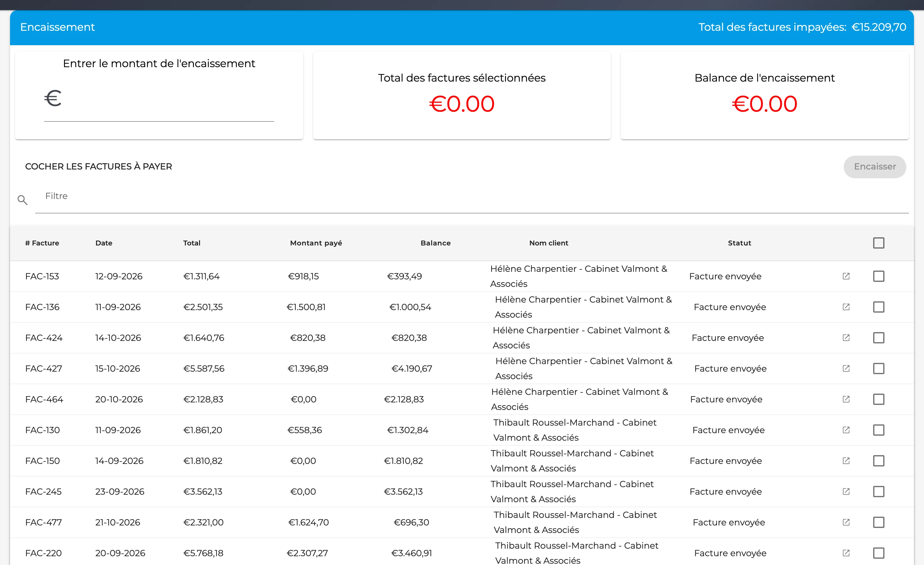924x565 pixels.
Task: Sort by the # Facture column header
Action: coord(42,243)
